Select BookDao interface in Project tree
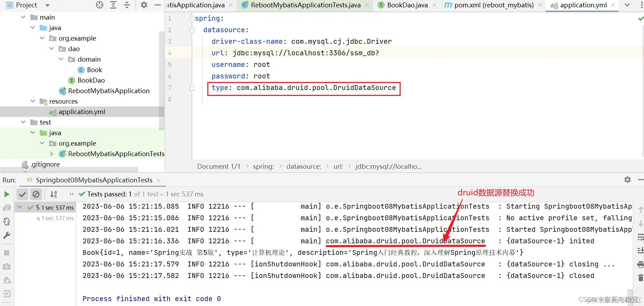644x306 pixels. [91, 80]
